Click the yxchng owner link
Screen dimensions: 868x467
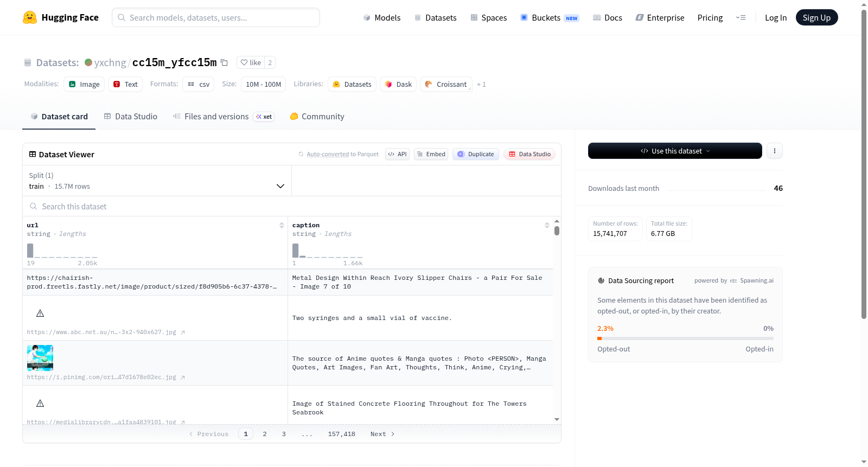pos(110,62)
